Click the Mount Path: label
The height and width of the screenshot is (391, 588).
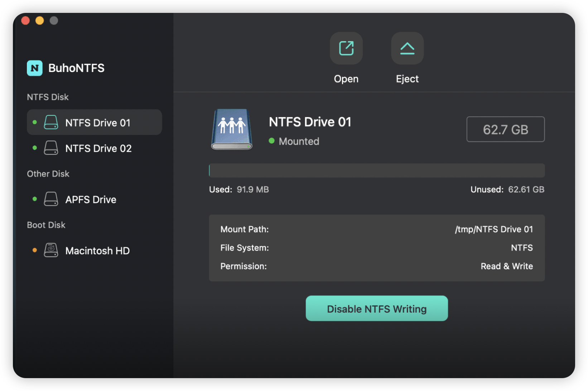coord(245,229)
